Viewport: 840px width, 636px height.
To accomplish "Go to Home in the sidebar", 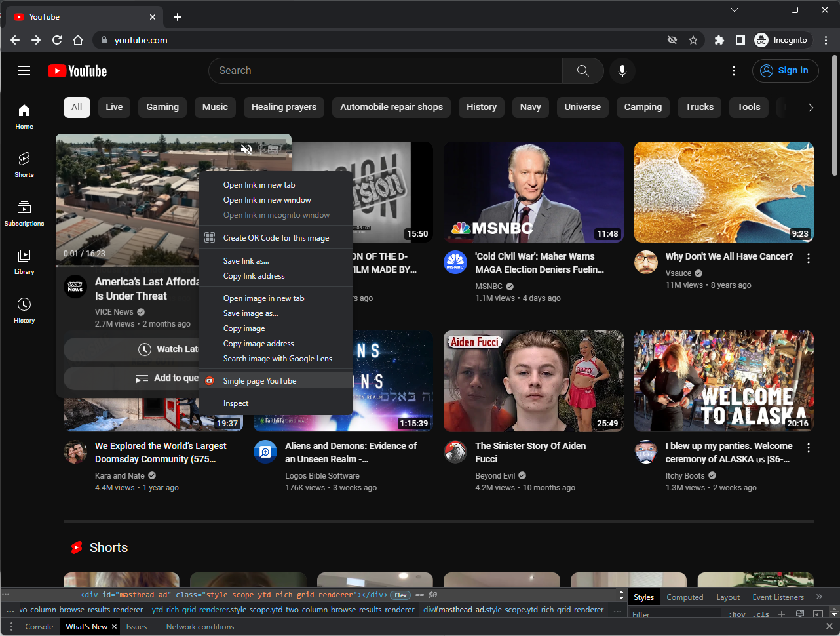I will coord(24,116).
